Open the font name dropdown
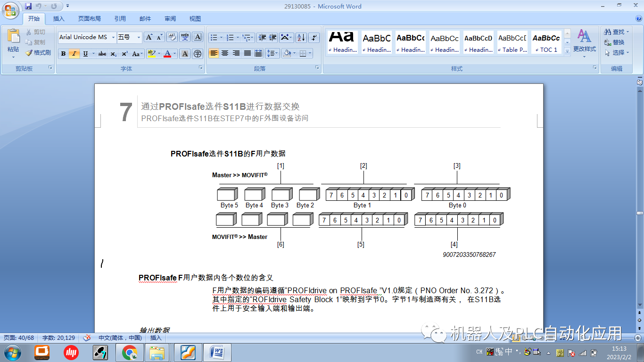This screenshot has width=644, height=362. click(112, 37)
